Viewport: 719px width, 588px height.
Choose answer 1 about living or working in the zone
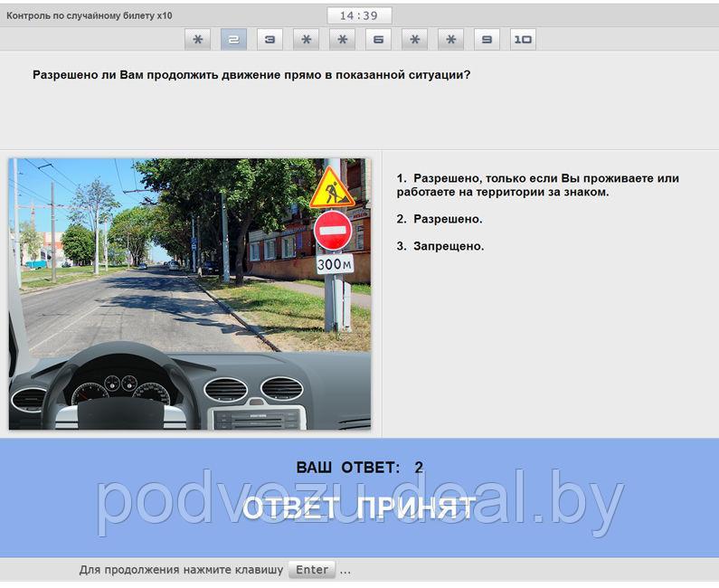pyautogui.click(x=537, y=185)
